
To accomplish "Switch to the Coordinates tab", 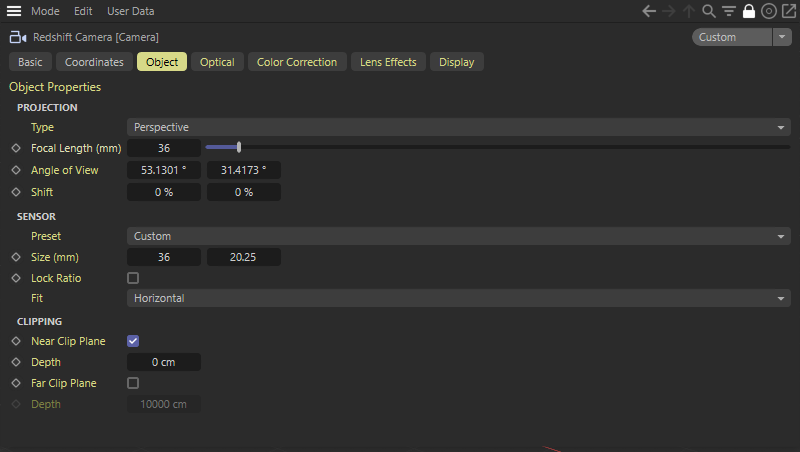I will 94,62.
